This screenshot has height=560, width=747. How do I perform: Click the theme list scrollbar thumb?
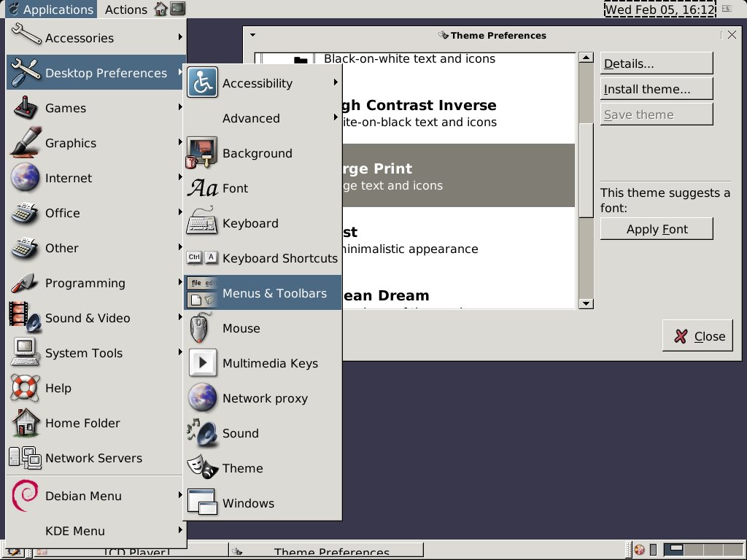tap(586, 170)
